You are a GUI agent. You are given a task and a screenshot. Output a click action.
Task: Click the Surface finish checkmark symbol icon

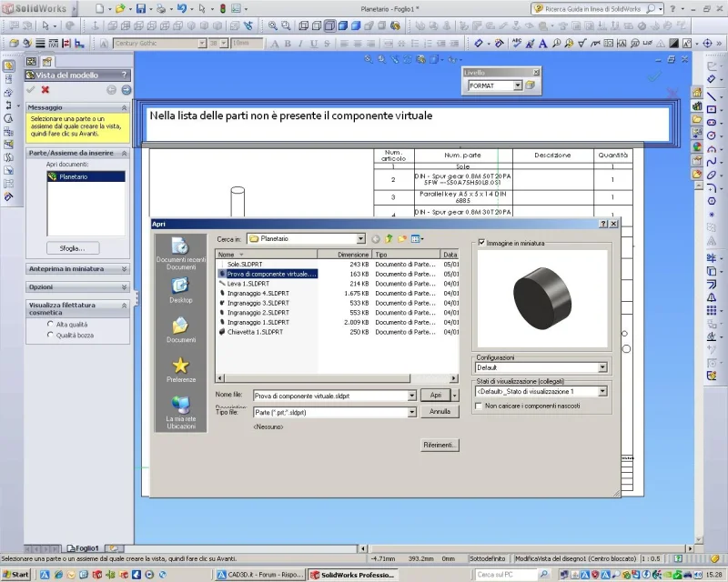pyautogui.click(x=582, y=43)
